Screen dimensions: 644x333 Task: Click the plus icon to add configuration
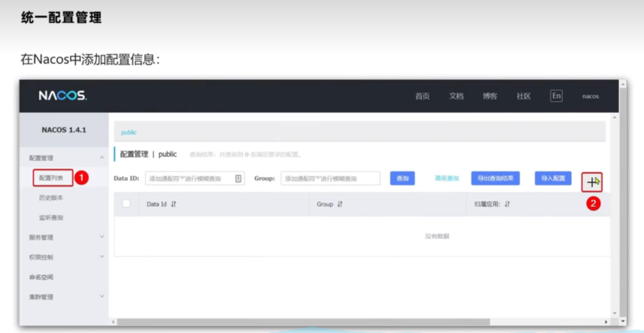tap(592, 182)
